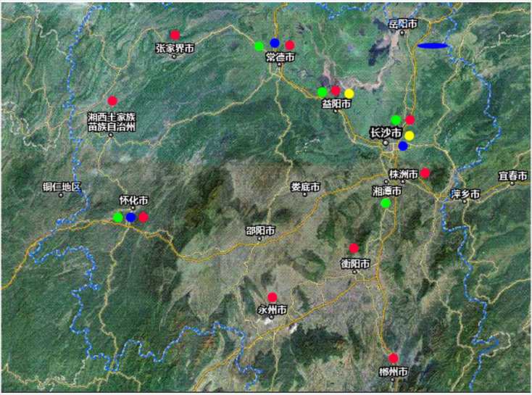Click the red marker above 永州市
This screenshot has height=395, width=532.
(273, 297)
